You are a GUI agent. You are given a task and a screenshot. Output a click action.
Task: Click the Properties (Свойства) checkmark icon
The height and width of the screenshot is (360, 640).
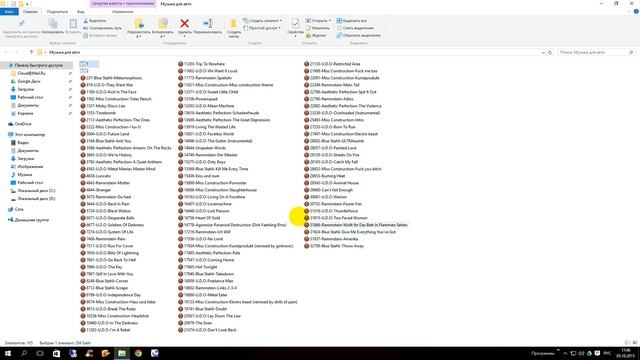coord(295,24)
